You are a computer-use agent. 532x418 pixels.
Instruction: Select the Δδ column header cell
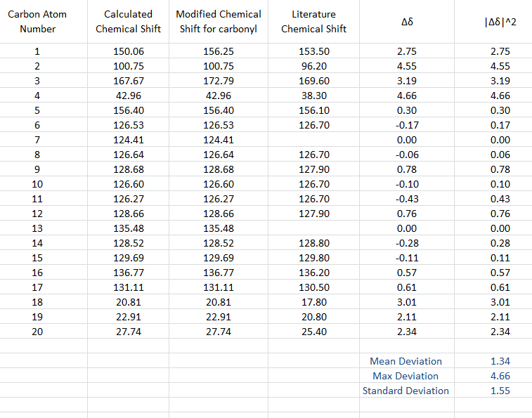coord(406,22)
